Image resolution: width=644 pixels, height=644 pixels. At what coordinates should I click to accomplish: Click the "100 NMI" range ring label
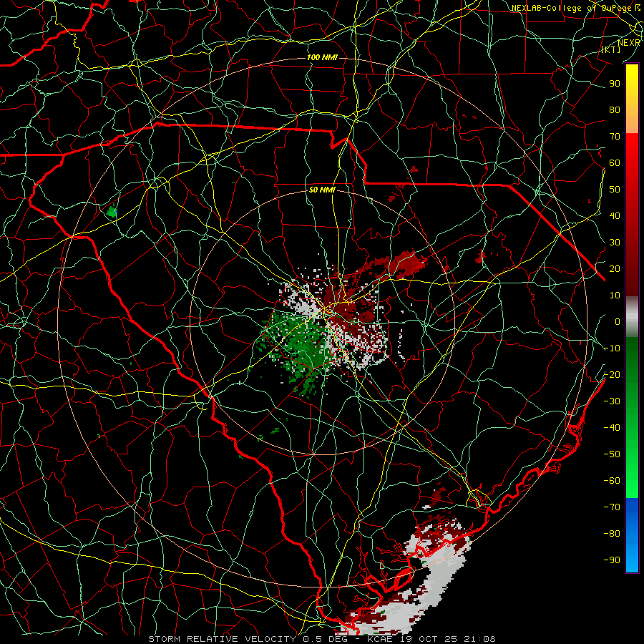point(322,57)
